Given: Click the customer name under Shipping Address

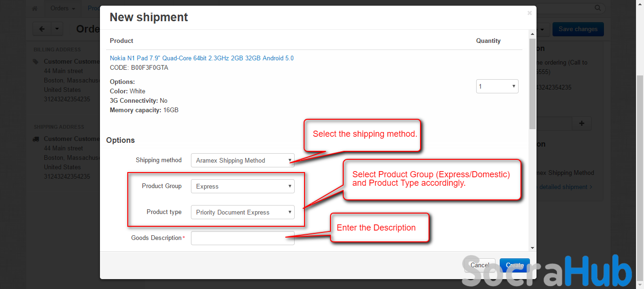Looking at the screenshot, I should (x=72, y=139).
